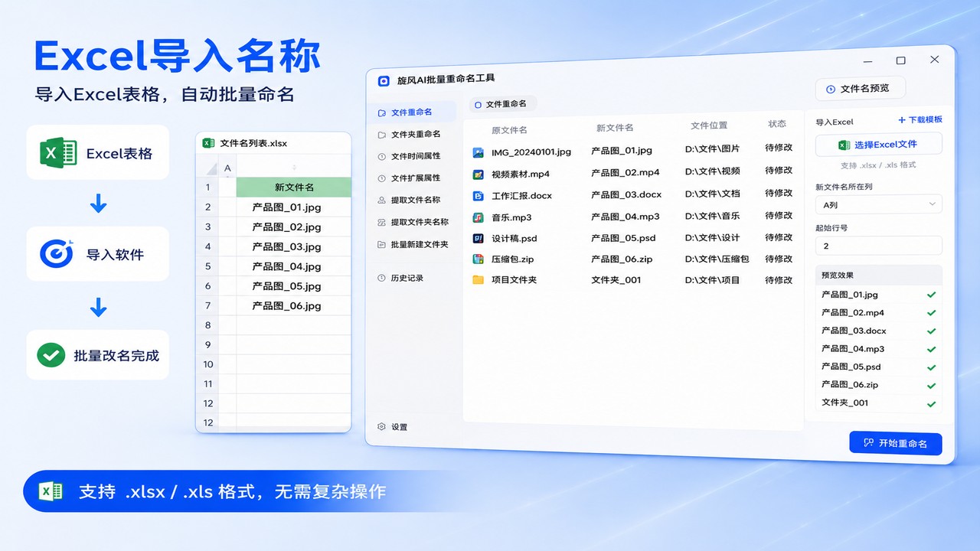Click the green checkmark icon on 批量改名完成 card
Viewport: 980px width, 551px height.
[51, 355]
